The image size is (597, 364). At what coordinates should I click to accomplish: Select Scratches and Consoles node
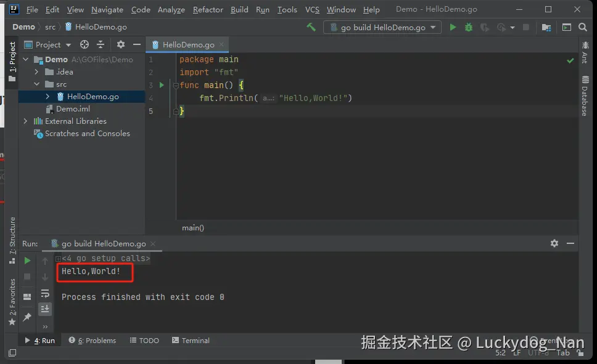pyautogui.click(x=87, y=134)
